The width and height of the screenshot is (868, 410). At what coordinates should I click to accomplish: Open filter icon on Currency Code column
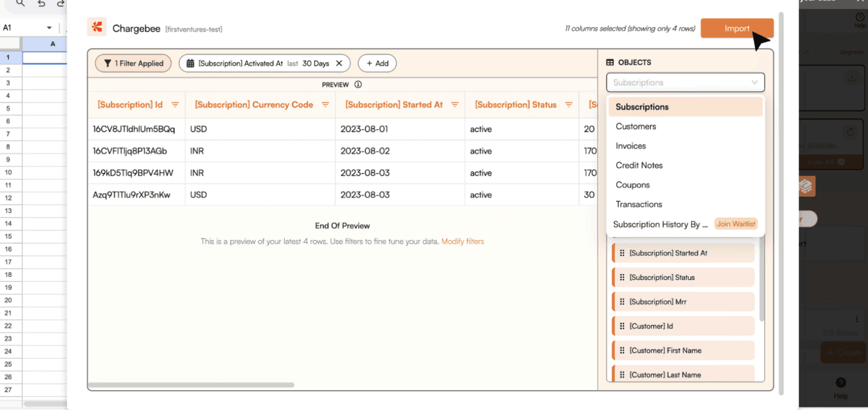[325, 105]
